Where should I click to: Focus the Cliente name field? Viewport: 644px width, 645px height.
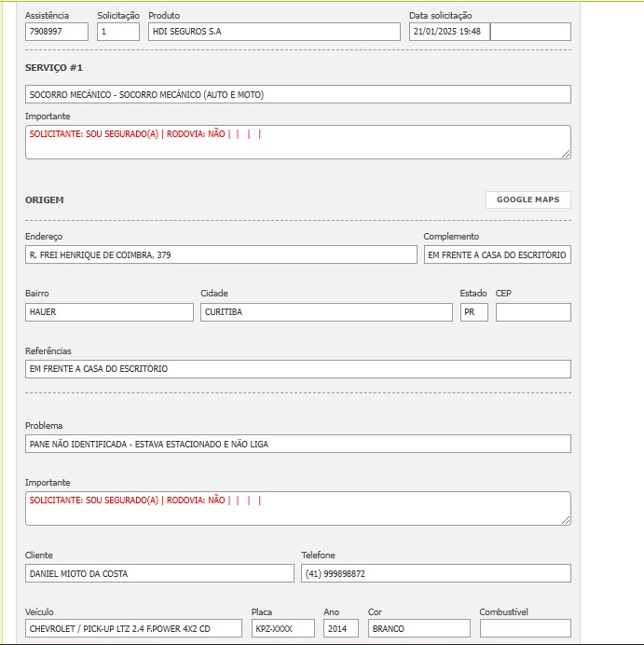click(159, 573)
